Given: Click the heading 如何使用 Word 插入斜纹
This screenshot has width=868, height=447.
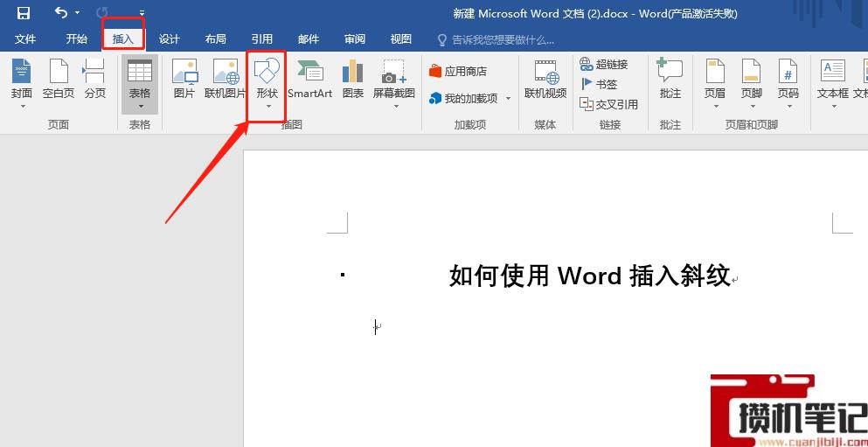Looking at the screenshot, I should pyautogui.click(x=589, y=276).
